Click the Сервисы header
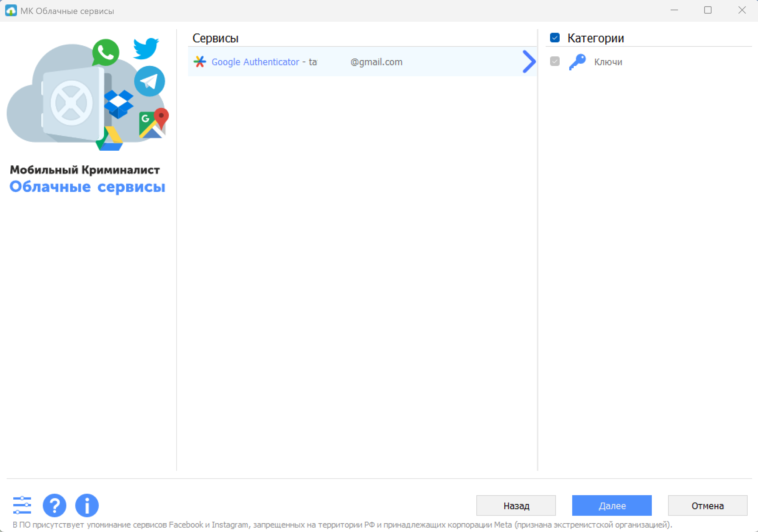This screenshot has height=532, width=758. 215,38
